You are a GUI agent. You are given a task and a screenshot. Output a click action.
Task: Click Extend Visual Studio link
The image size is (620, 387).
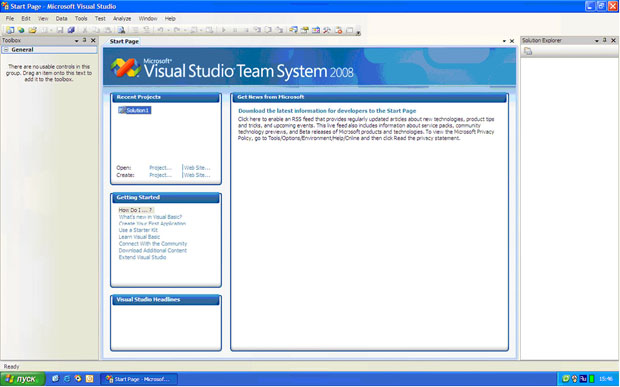(x=142, y=257)
